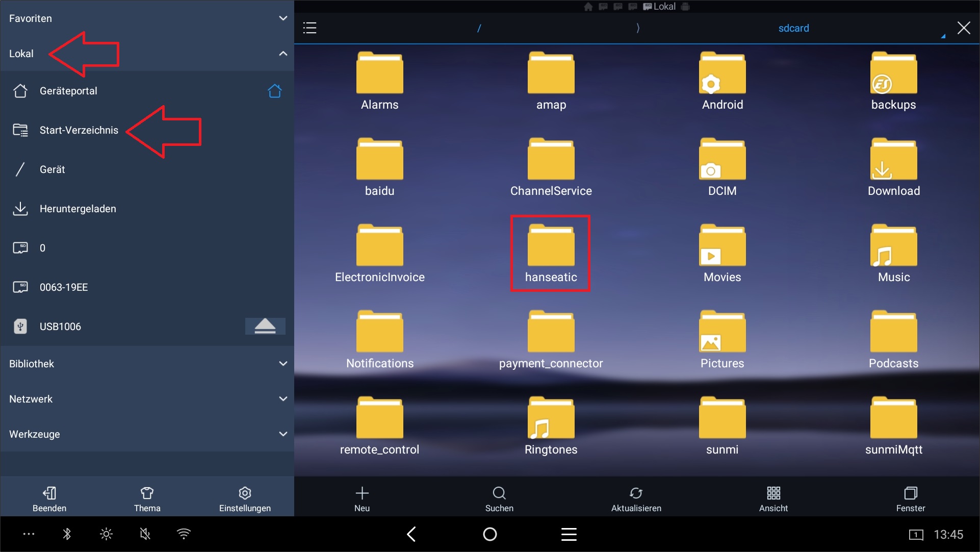Screen dimensions: 980x552
Task: Tap the Suchen button
Action: point(499,499)
